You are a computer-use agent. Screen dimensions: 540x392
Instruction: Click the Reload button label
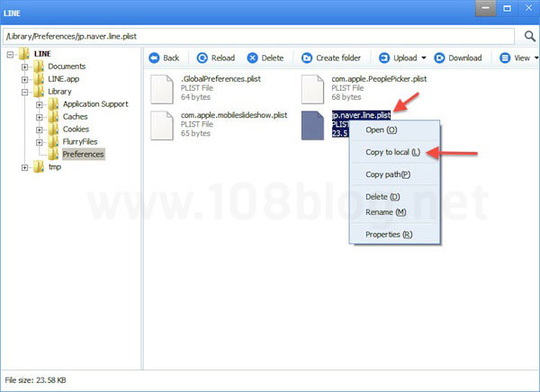tap(223, 58)
